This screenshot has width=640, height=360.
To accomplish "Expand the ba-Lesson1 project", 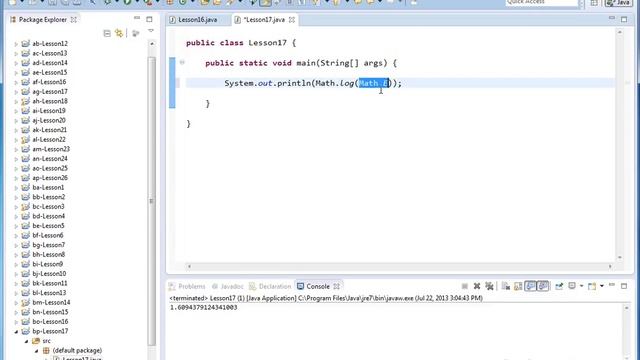I will point(16,188).
